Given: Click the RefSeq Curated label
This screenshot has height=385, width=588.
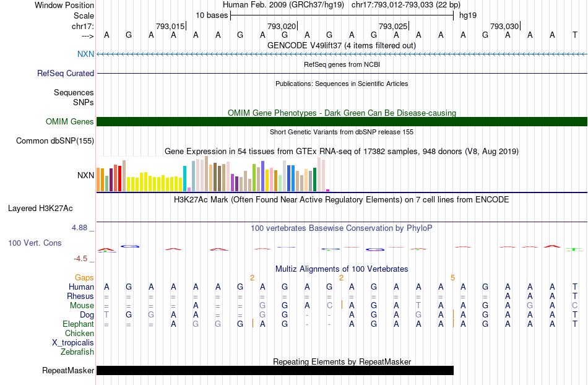Looking at the screenshot, I should tap(65, 73).
